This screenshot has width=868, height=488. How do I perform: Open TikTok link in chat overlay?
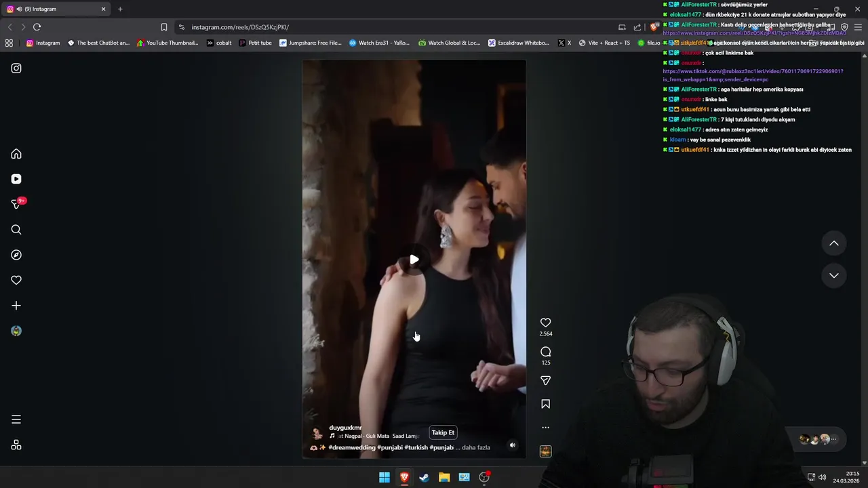point(753,75)
